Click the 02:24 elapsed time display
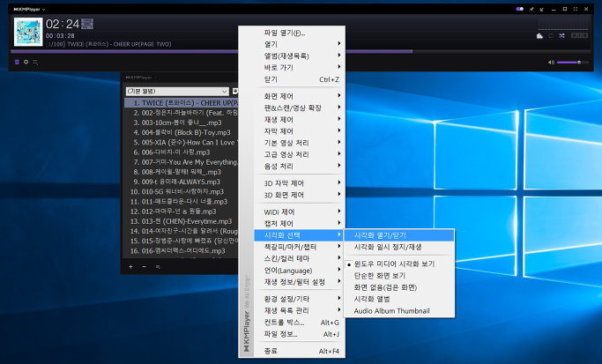The image size is (602, 364). tap(63, 24)
